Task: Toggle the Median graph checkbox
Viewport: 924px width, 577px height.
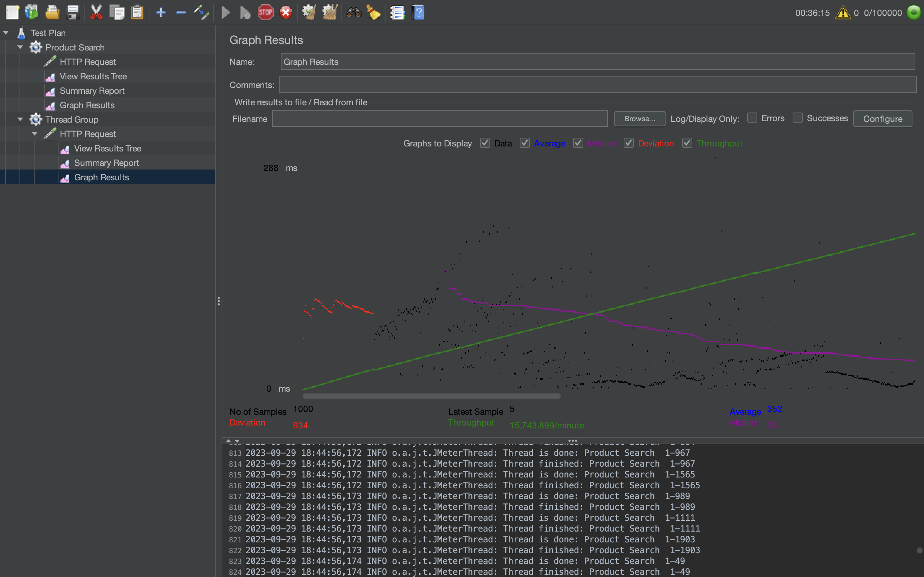Action: click(x=578, y=143)
